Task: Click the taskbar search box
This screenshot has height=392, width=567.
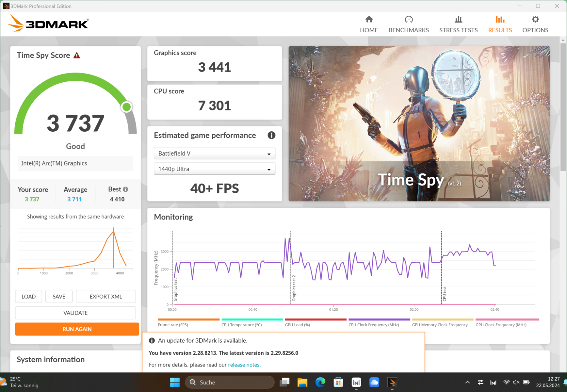Action: pos(230,382)
